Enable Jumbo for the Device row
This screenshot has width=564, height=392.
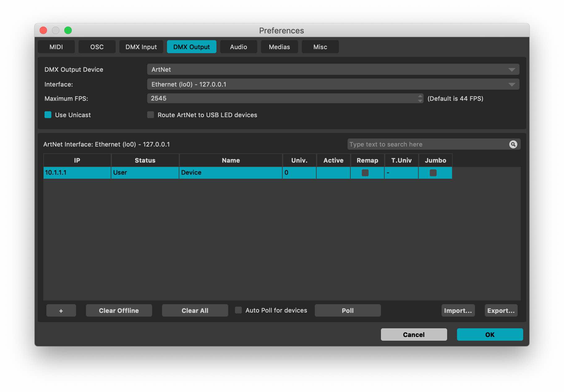(x=433, y=173)
